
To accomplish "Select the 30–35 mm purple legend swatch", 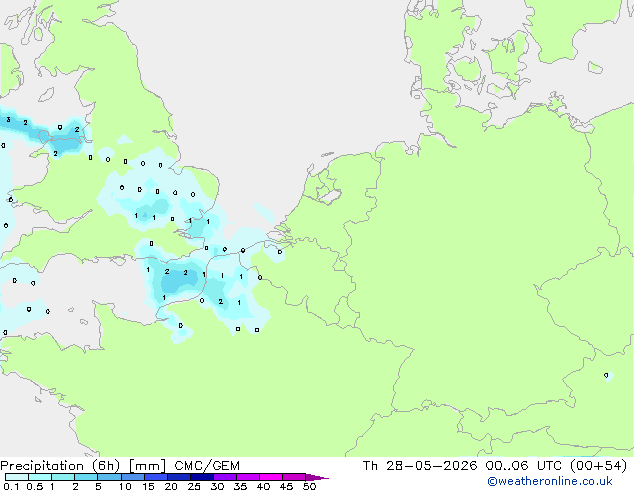I will click(x=224, y=477).
